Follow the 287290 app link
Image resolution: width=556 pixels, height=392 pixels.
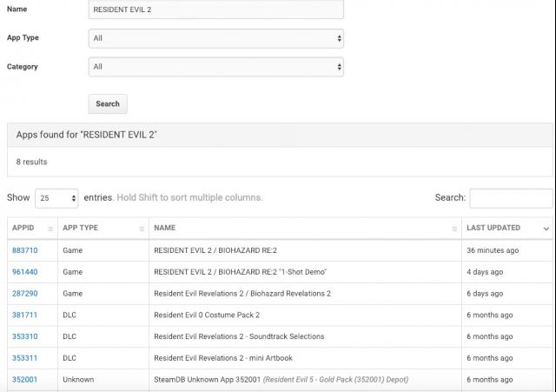25,294
